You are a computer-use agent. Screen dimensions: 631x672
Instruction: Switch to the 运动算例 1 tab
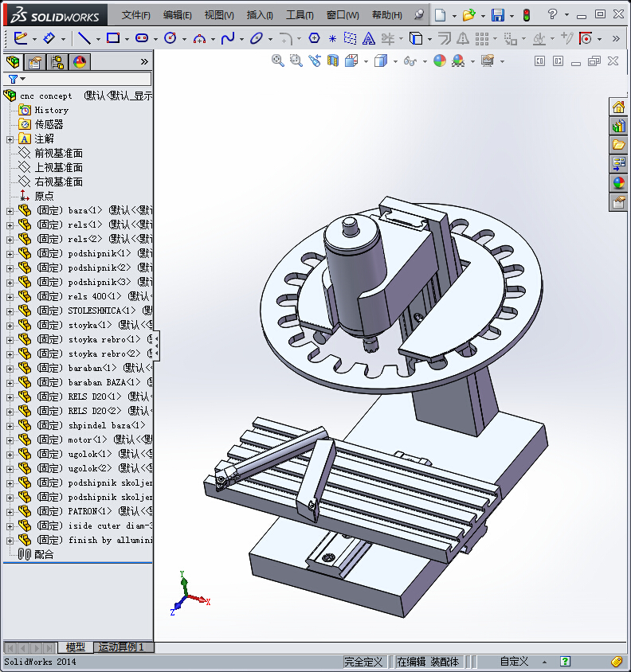click(121, 647)
